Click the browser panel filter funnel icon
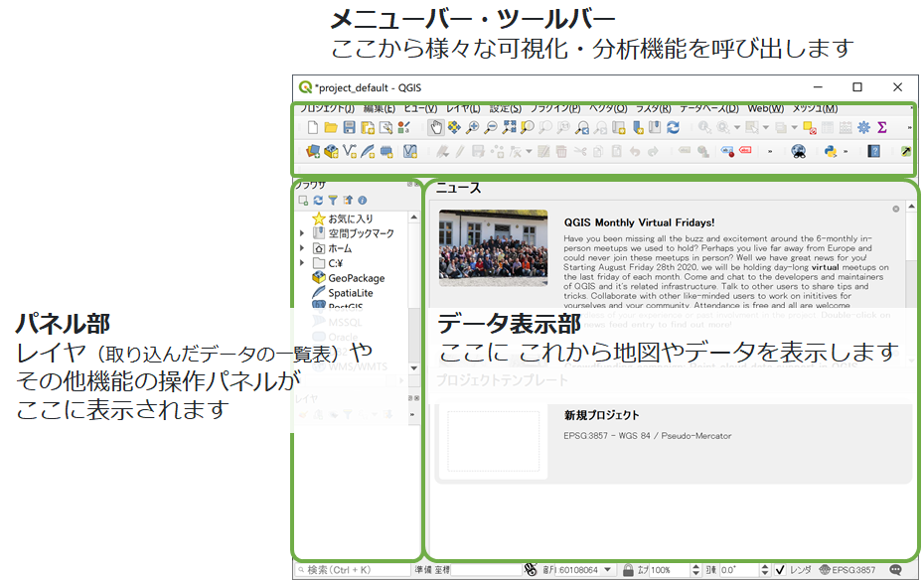Screen dimensions: 924x580 point(333,201)
